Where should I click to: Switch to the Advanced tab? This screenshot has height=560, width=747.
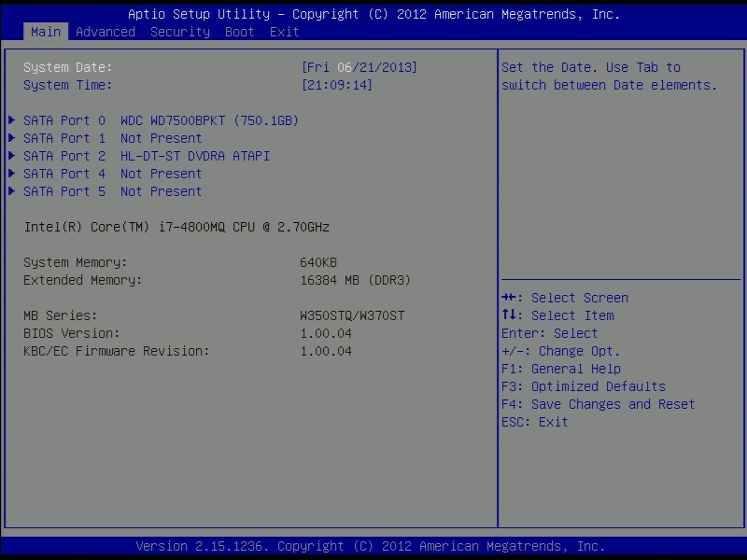click(105, 32)
